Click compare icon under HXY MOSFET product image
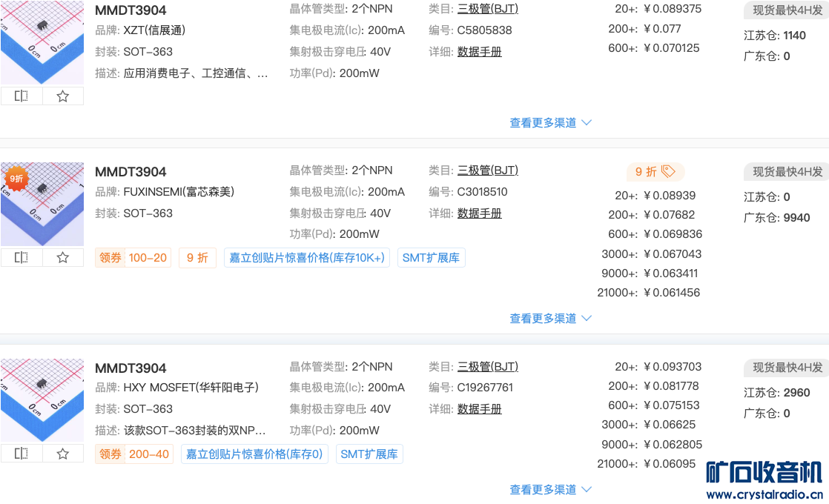Image resolution: width=829 pixels, height=504 pixels. [22, 454]
